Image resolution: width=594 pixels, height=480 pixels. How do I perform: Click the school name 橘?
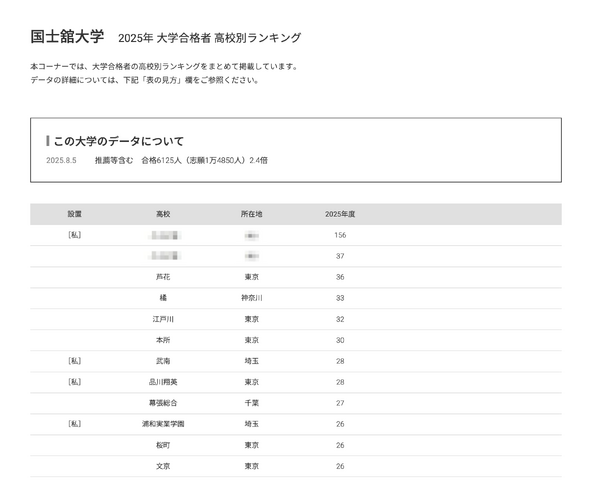[x=163, y=298]
